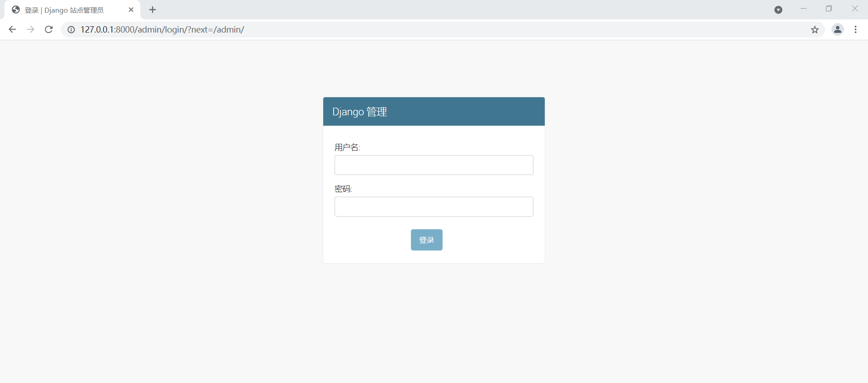This screenshot has width=868, height=383.
Task: Click the 登录 submit button
Action: coord(427,240)
